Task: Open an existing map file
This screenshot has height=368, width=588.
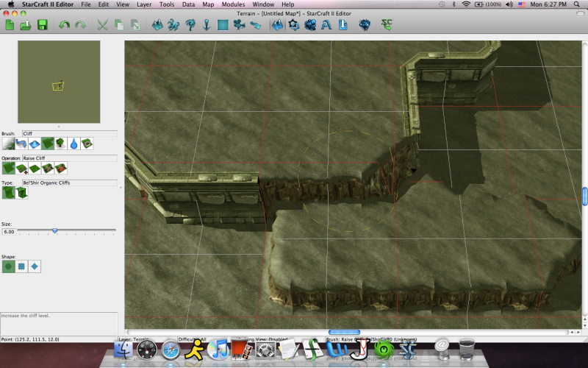Action: (26, 25)
